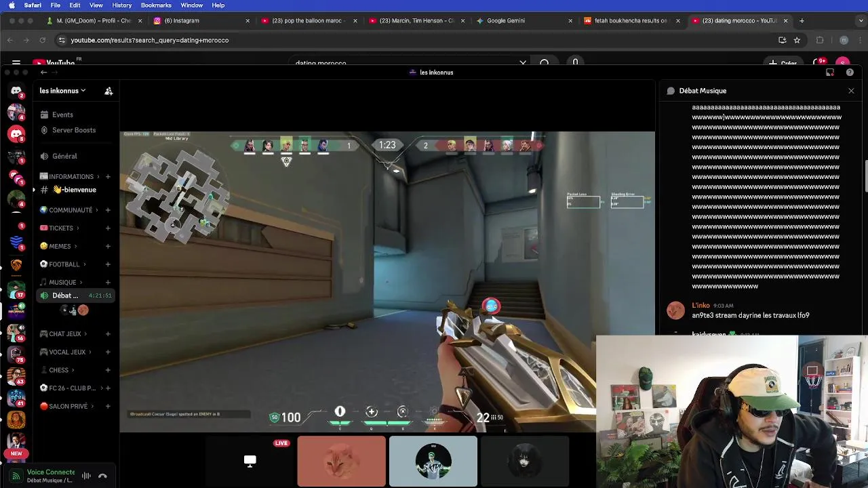Bookmark page with the address bar star
This screenshot has height=488, width=868.
coord(797,40)
